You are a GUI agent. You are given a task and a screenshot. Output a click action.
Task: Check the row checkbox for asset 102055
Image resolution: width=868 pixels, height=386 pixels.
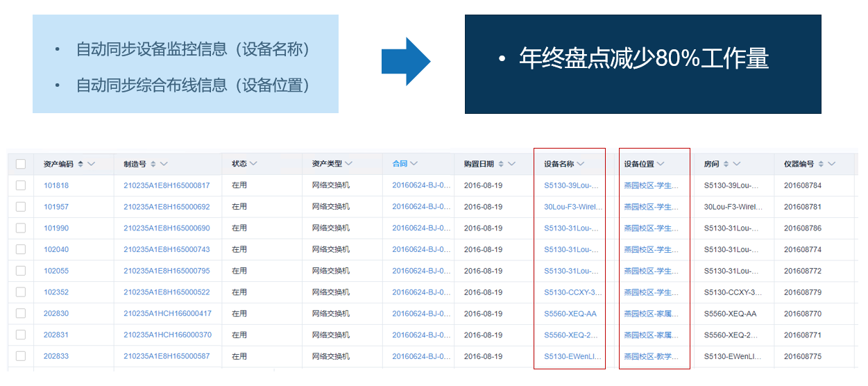(x=21, y=271)
